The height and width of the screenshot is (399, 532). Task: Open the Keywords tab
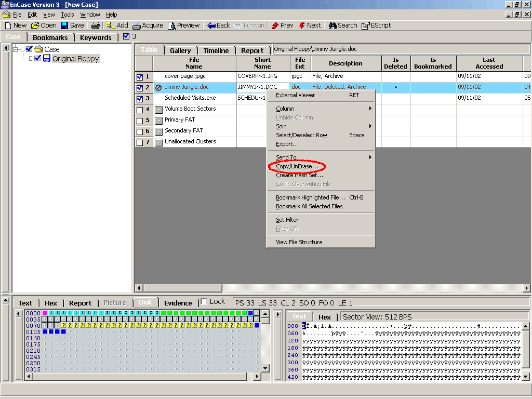pos(96,37)
